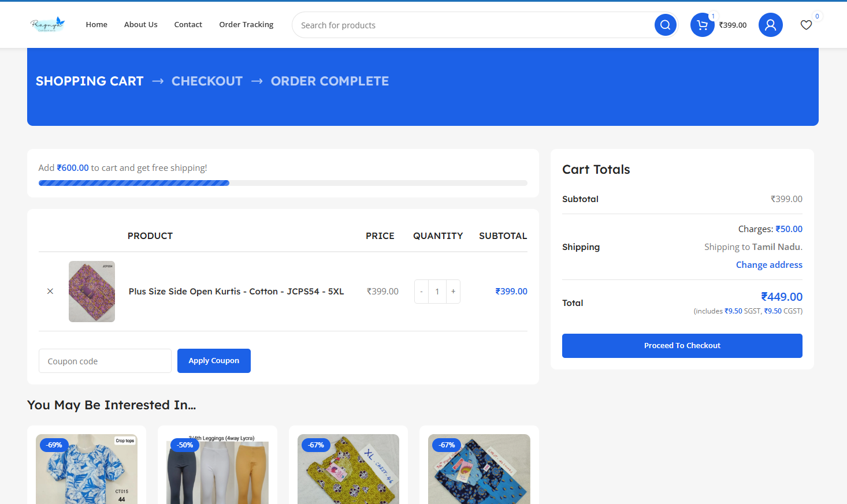Click the Kurtis product thumbnail in cart
This screenshot has width=847, height=504.
tap(92, 292)
